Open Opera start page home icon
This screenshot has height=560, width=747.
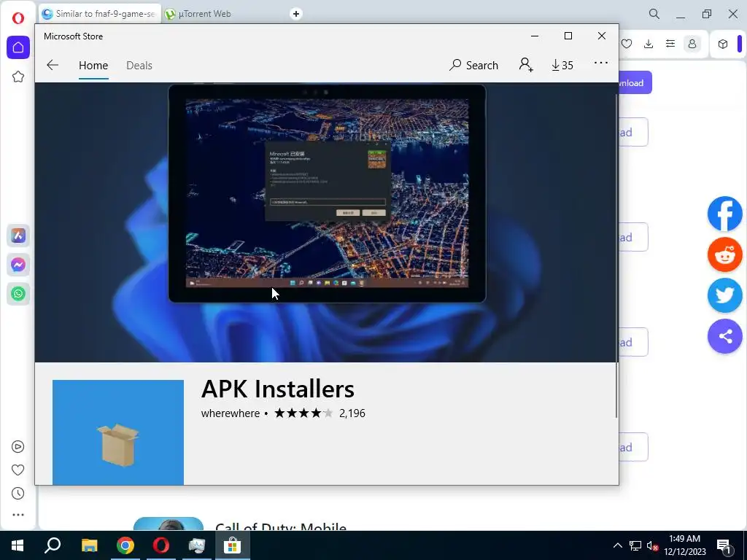(x=18, y=47)
